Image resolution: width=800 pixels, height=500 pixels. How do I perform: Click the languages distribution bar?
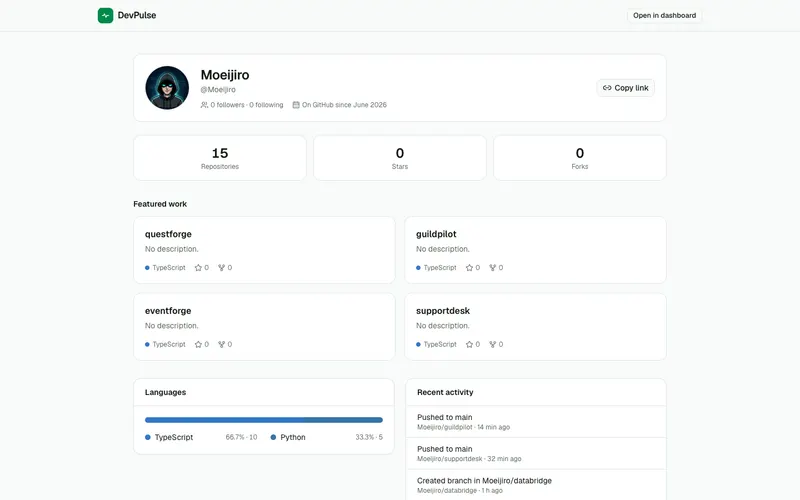click(x=264, y=420)
